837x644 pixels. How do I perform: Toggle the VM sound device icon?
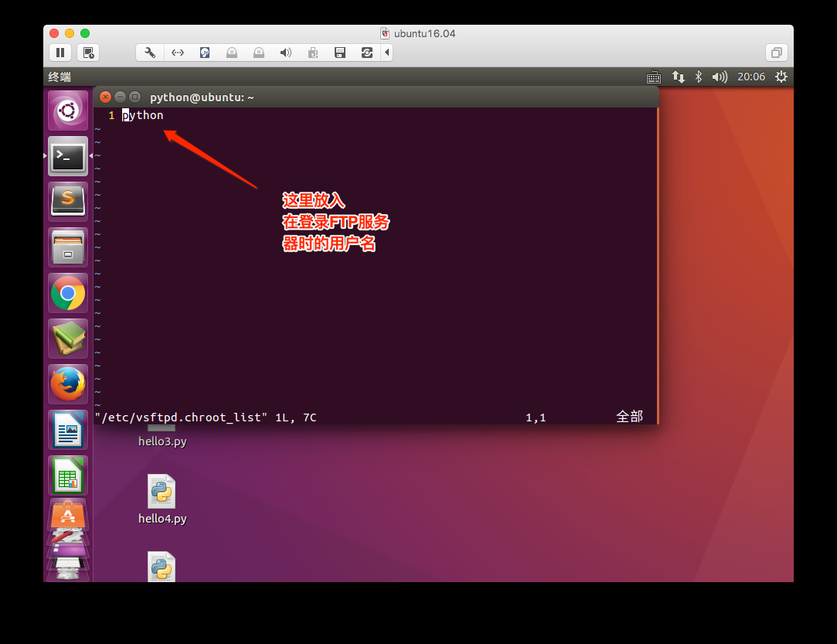click(286, 53)
